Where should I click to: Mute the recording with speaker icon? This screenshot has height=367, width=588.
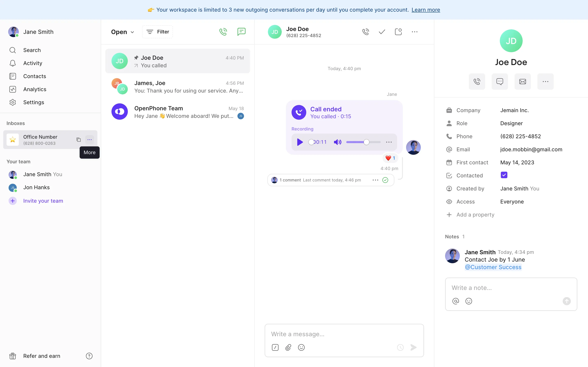[x=337, y=142]
